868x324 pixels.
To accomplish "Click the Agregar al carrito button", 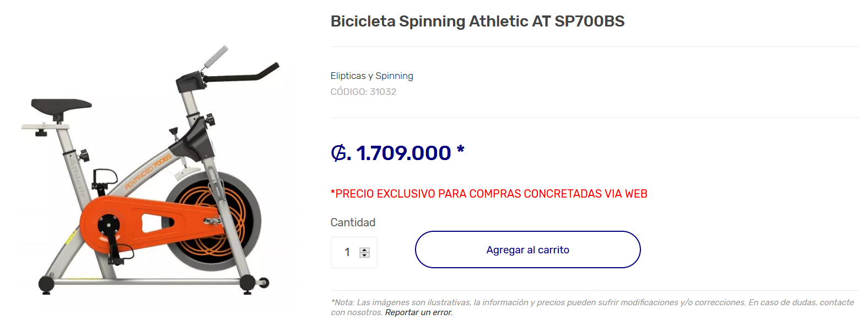I will pyautogui.click(x=527, y=250).
